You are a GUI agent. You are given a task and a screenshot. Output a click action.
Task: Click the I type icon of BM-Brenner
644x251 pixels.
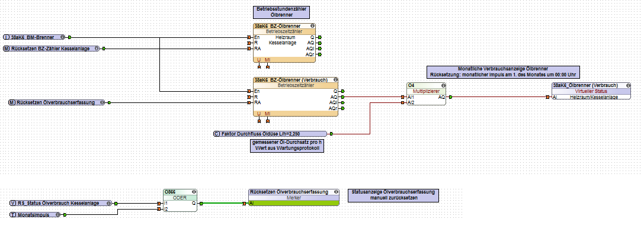pyautogui.click(x=7, y=37)
